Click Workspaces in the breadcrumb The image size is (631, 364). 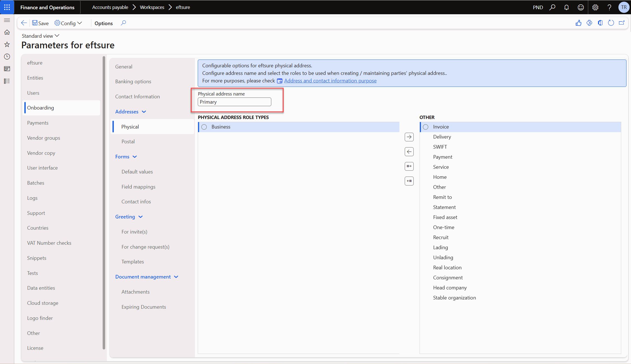click(152, 7)
